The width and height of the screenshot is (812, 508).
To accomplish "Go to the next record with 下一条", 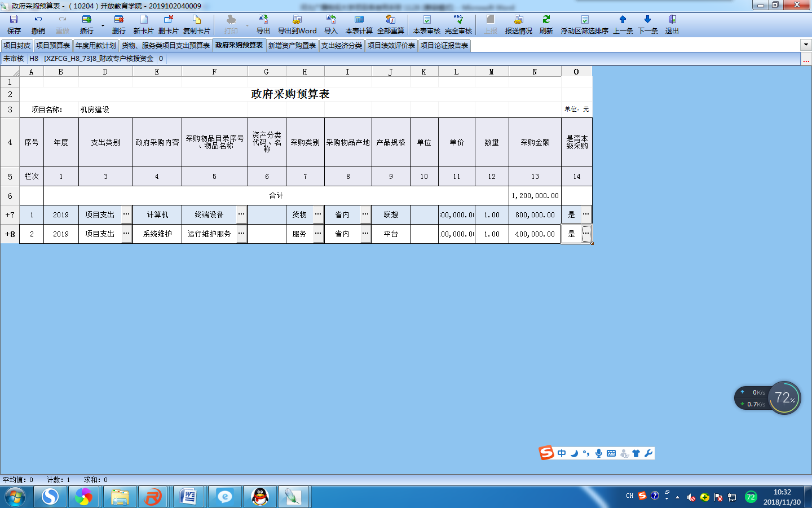I will coord(647,20).
